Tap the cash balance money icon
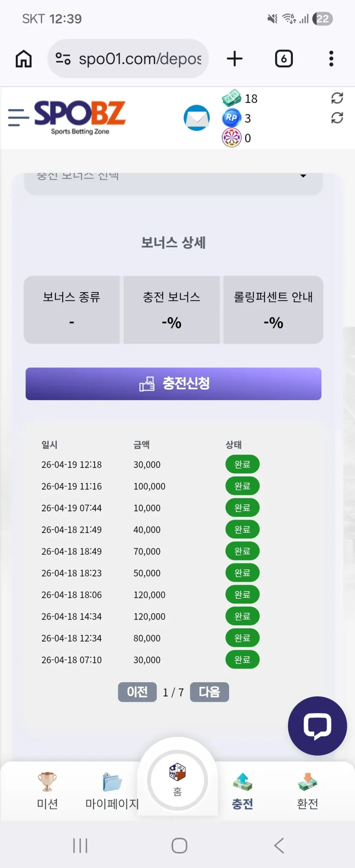 (x=232, y=98)
